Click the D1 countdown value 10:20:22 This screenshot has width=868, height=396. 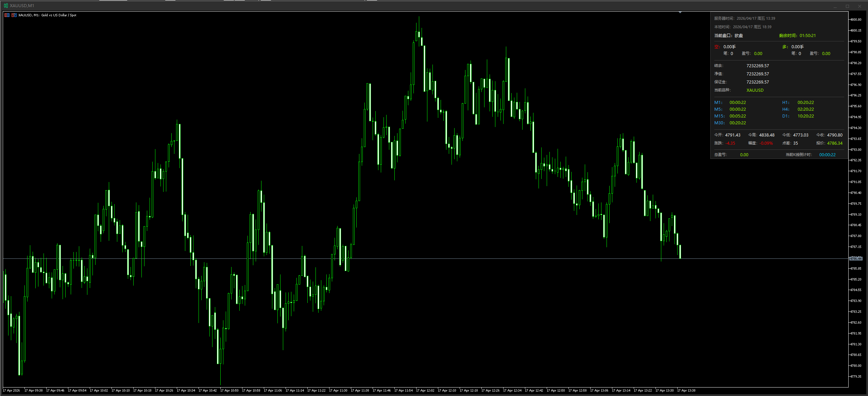coord(805,116)
